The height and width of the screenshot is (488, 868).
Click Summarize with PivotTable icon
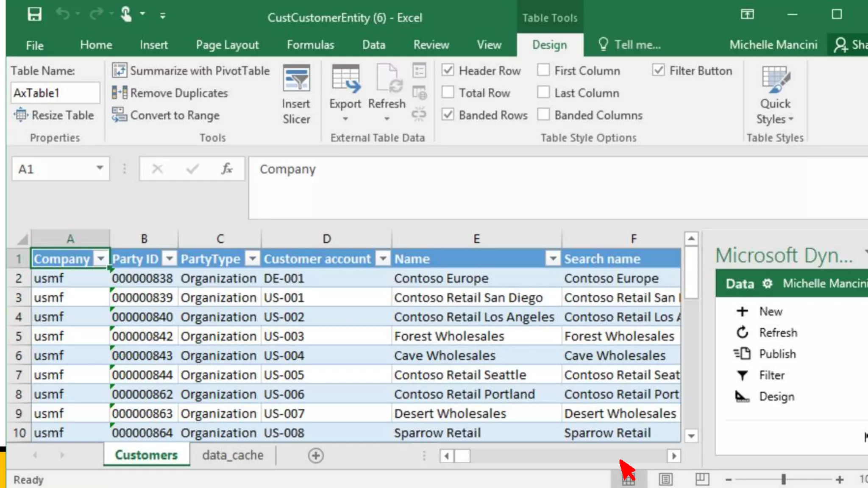[120, 70]
